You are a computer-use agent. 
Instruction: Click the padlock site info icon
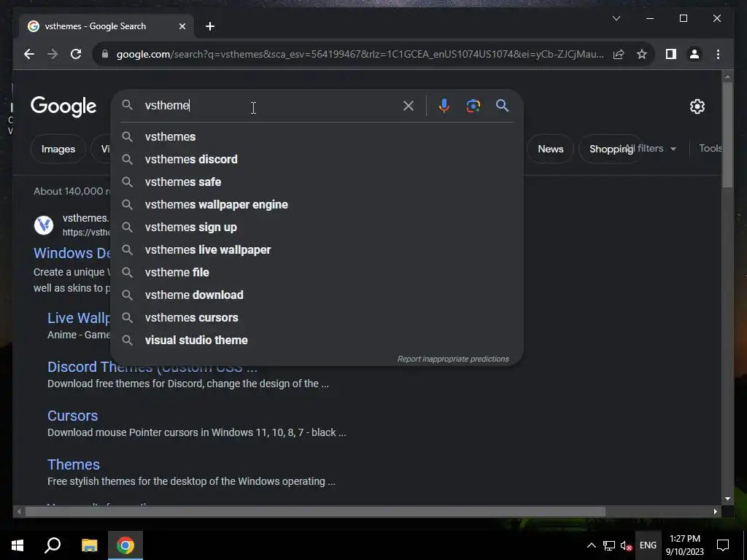(x=105, y=54)
